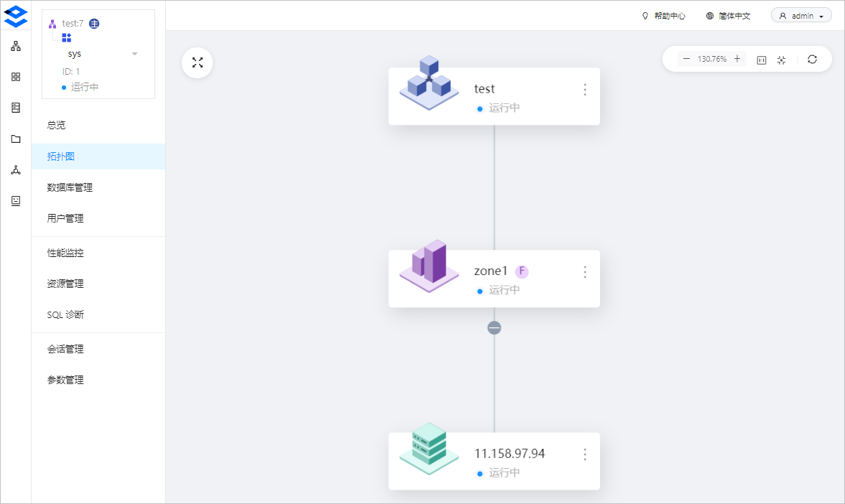Open more options for zone1 node
The height and width of the screenshot is (504, 845).
585,272
